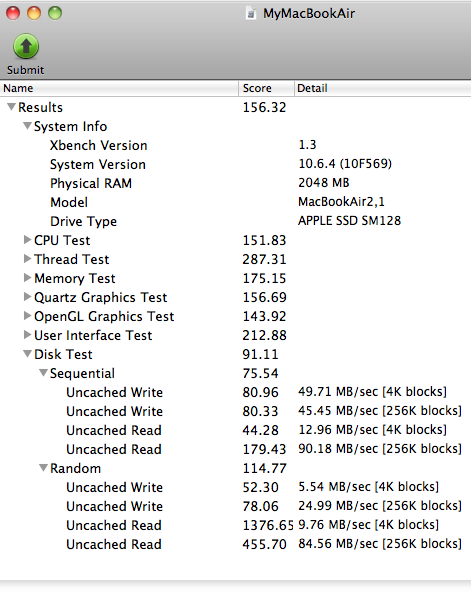Select the OpenGL Graphics Test row label
This screenshot has height=592, width=471.
point(104,316)
